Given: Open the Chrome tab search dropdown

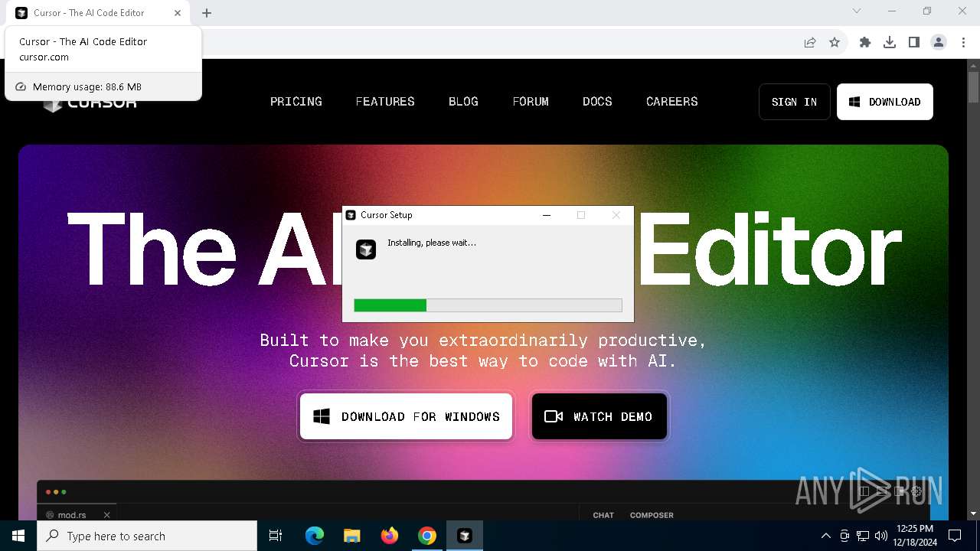Looking at the screenshot, I should (857, 11).
